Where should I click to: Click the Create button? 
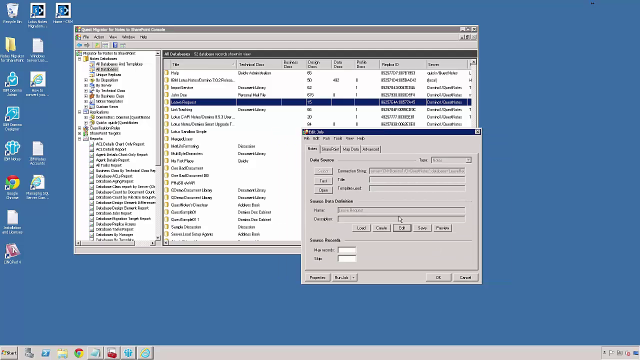[382, 228]
